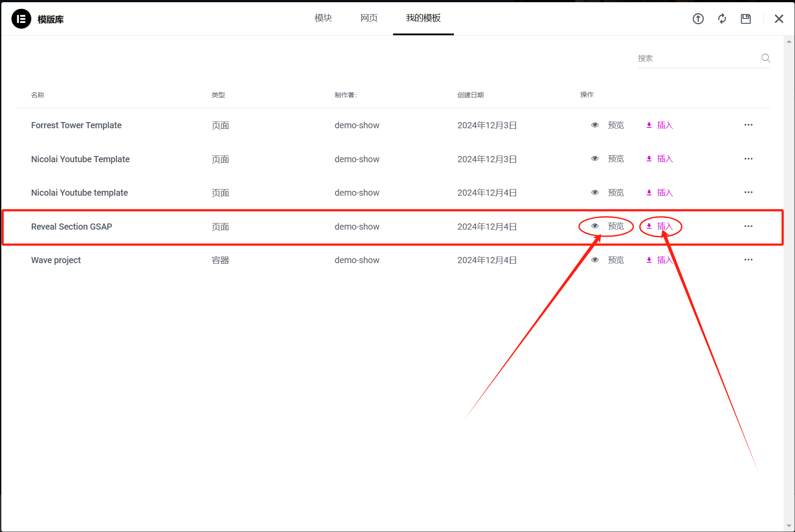Click the download icon beside Wave project's 插入
The image size is (795, 532).
click(649, 260)
